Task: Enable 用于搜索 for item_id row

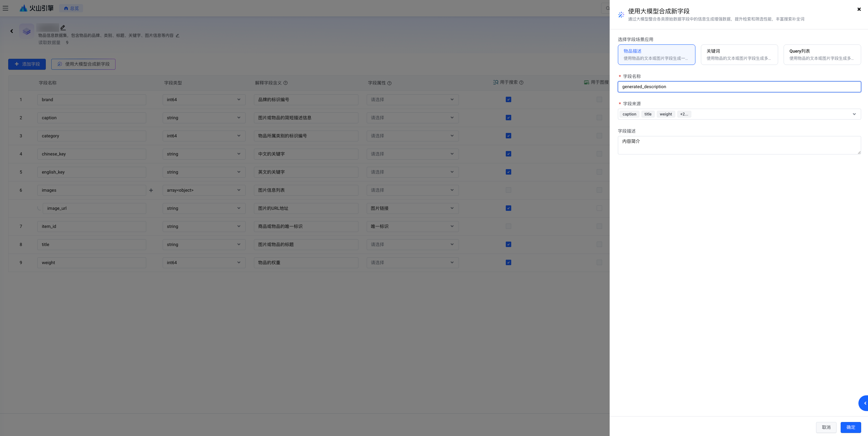Action: tap(508, 226)
